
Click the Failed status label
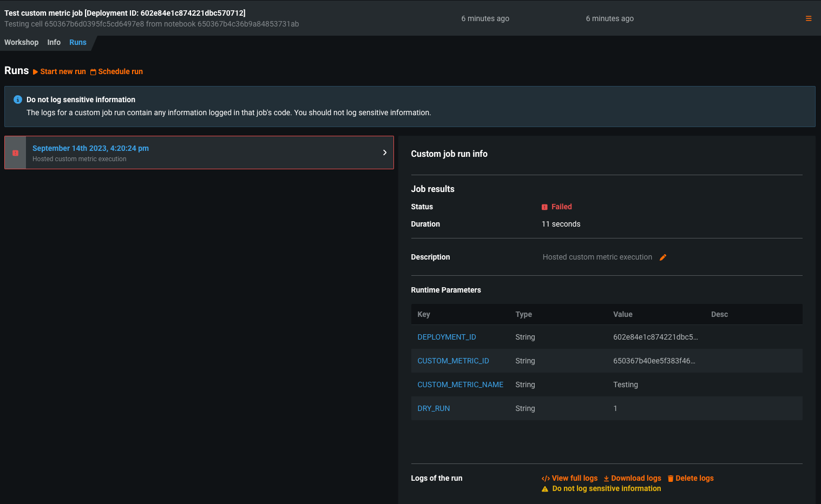coord(561,207)
